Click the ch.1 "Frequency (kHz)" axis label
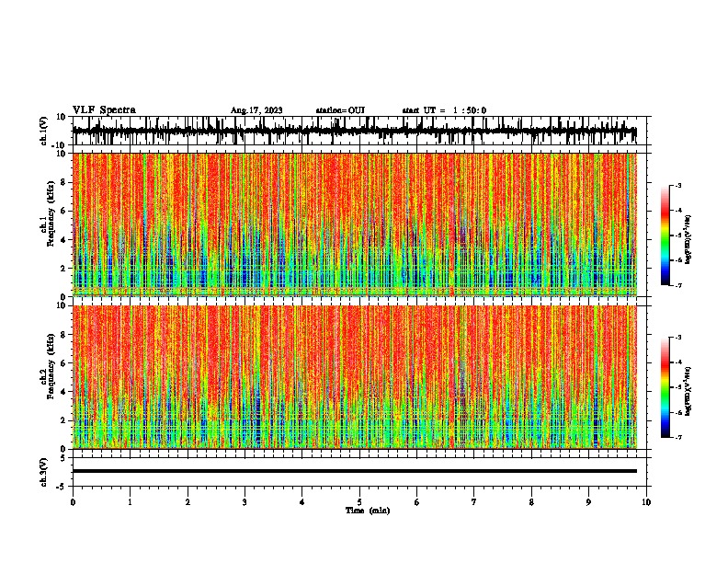 coord(51,213)
